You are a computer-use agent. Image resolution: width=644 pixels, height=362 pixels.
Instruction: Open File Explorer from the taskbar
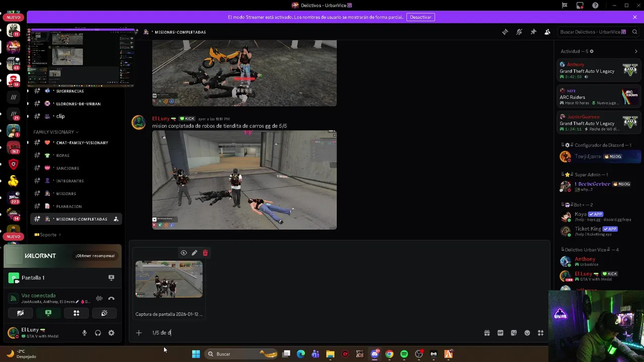click(x=330, y=354)
